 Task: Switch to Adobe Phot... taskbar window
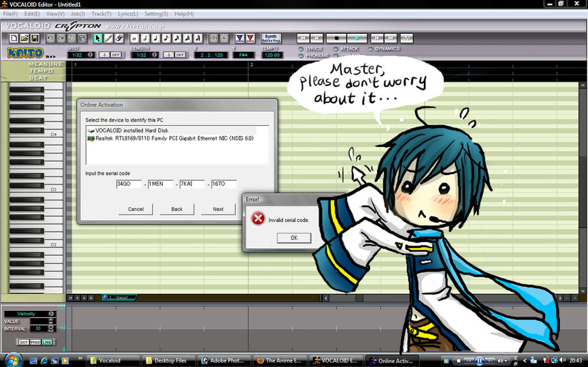pyautogui.click(x=223, y=360)
